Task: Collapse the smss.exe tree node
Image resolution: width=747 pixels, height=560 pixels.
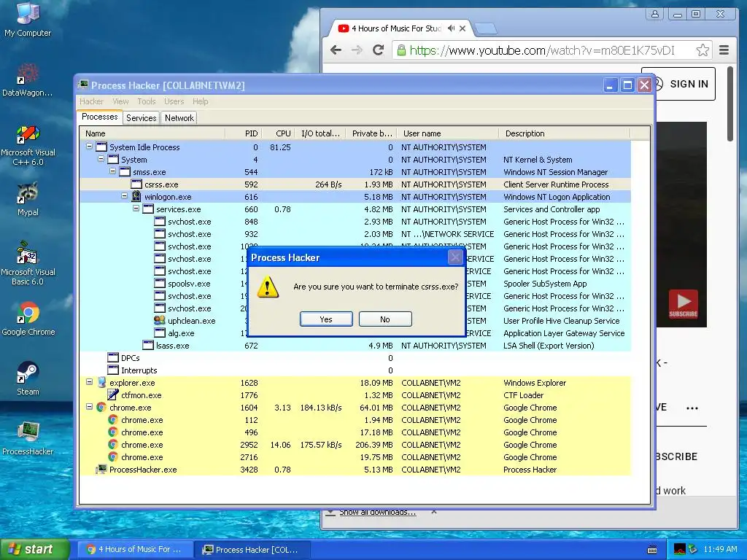Action: point(112,171)
